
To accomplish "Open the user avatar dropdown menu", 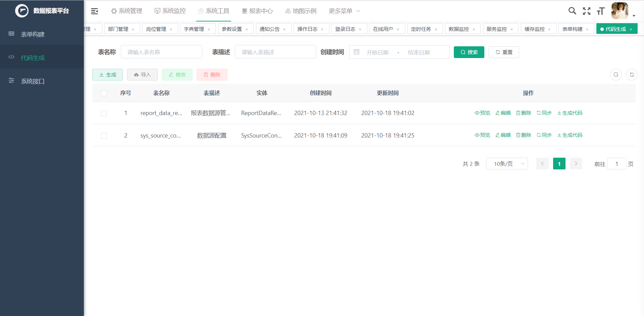I will click(620, 11).
